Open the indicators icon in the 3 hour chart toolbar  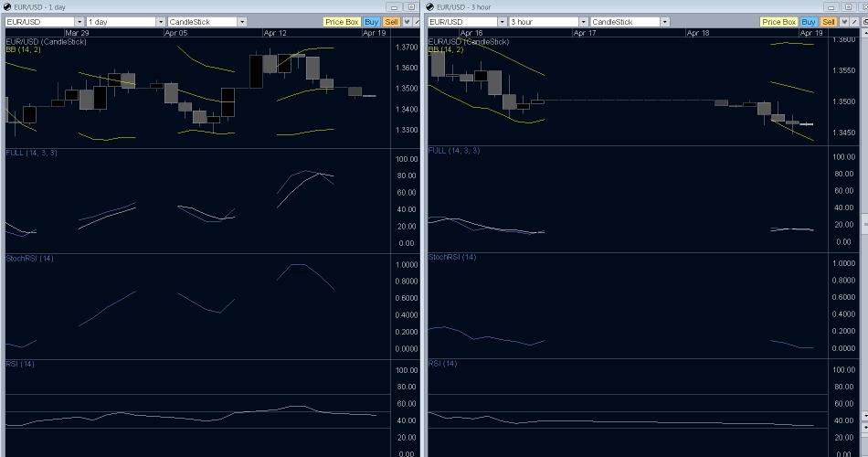pyautogui.click(x=844, y=22)
